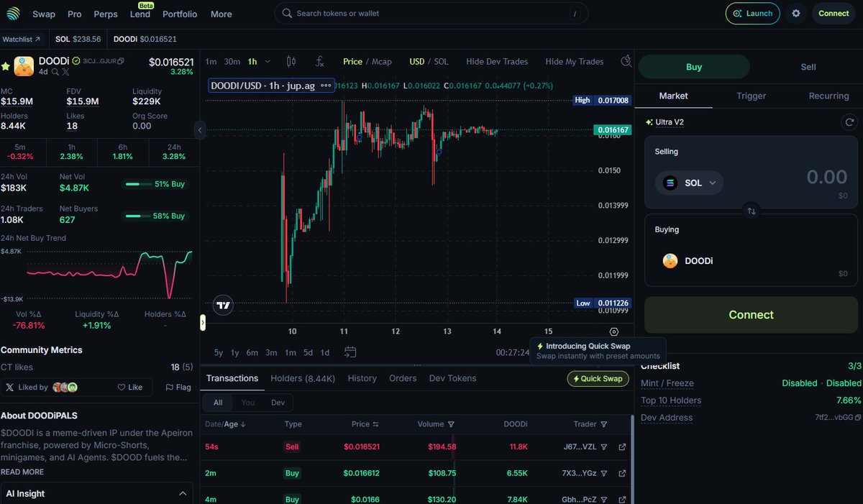
Task: Click the SOL $238.56 ticker
Action: coord(78,39)
